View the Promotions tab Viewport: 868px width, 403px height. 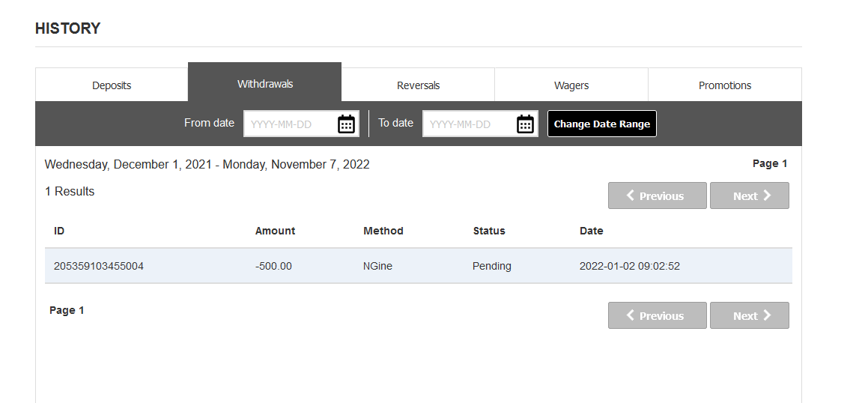(x=725, y=85)
